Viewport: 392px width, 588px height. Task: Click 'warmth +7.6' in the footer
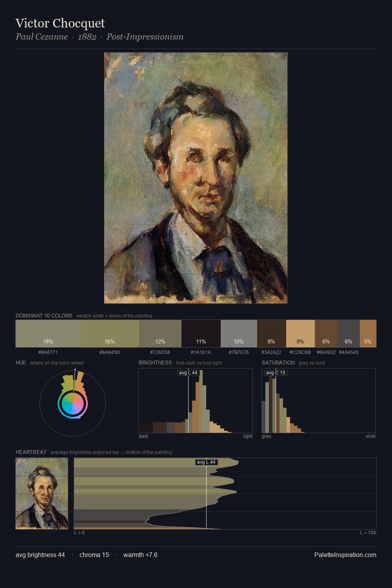coord(140,555)
